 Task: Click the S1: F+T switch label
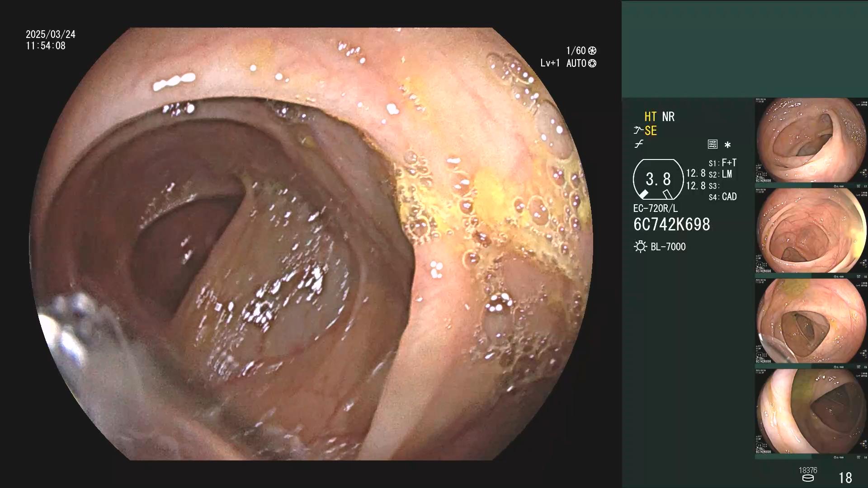click(x=722, y=163)
